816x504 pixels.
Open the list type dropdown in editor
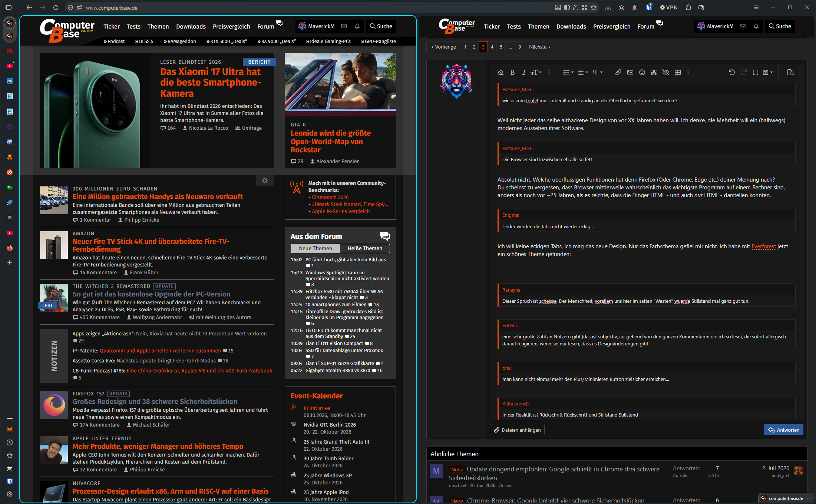click(568, 72)
